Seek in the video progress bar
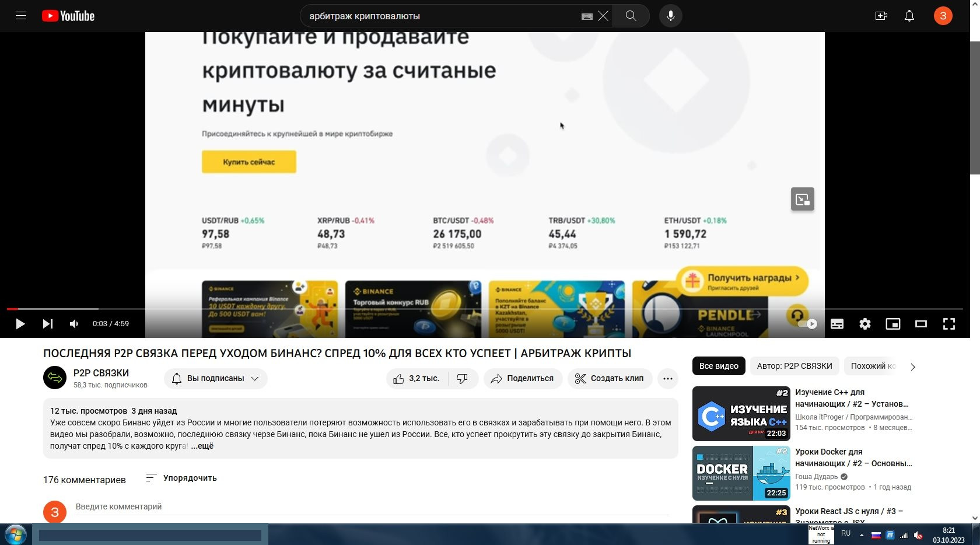This screenshot has height=545, width=980. tap(485, 309)
